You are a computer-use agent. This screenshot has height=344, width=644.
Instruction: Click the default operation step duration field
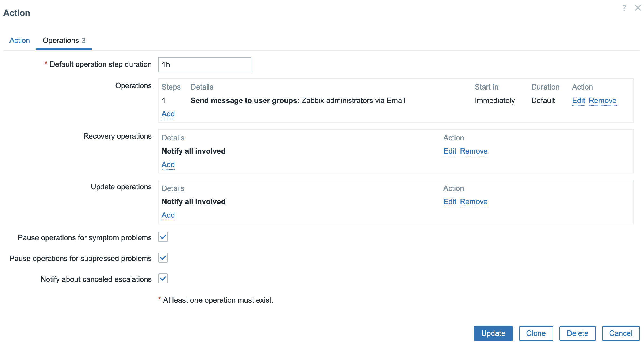[204, 65]
